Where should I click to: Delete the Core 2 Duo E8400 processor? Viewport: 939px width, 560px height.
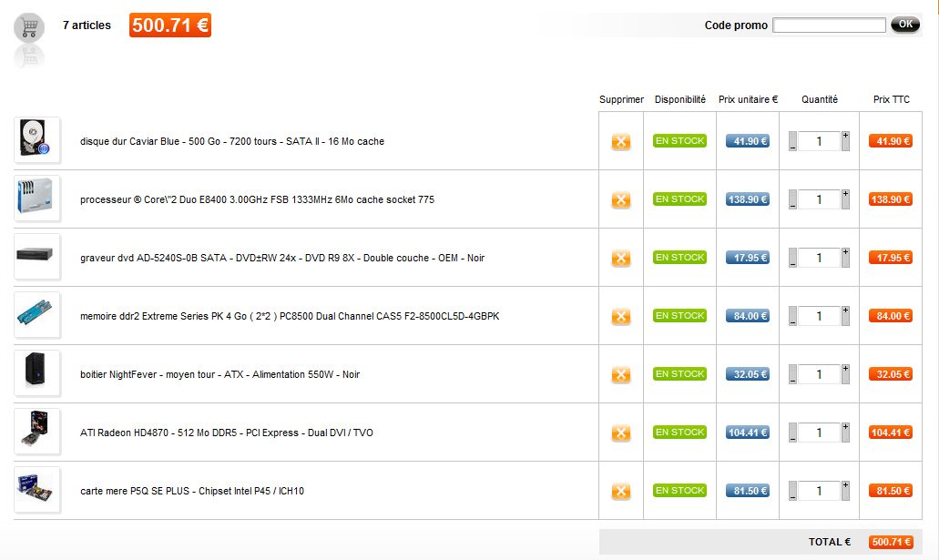pyautogui.click(x=620, y=200)
